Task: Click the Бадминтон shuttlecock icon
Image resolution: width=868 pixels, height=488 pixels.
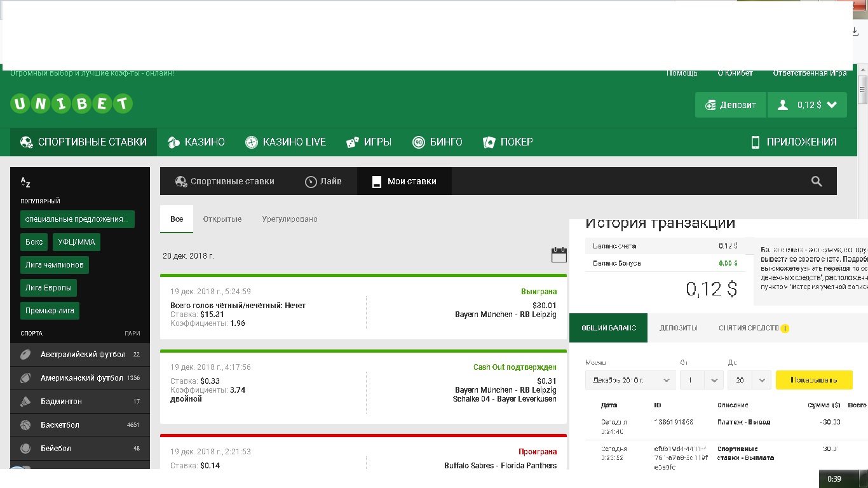Action: tap(25, 402)
